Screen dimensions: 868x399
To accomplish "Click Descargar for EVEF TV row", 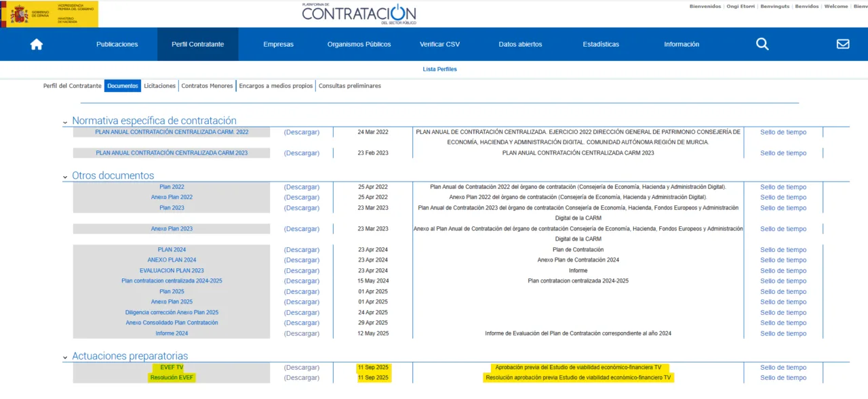I will pos(302,367).
